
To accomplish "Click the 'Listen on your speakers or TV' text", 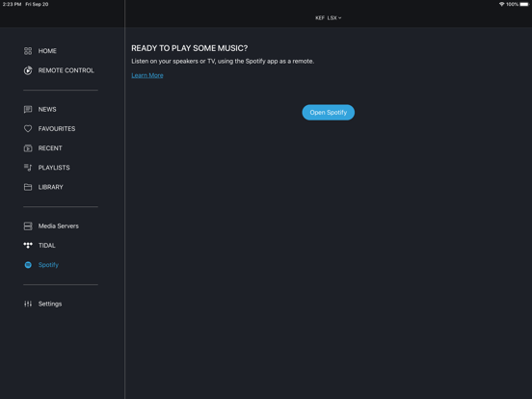I will (223, 61).
